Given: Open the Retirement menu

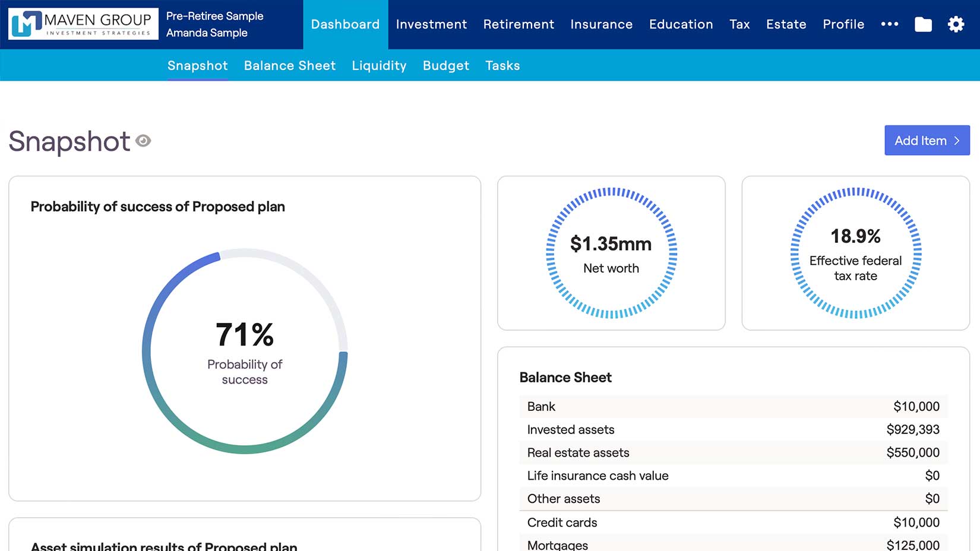Looking at the screenshot, I should [519, 24].
